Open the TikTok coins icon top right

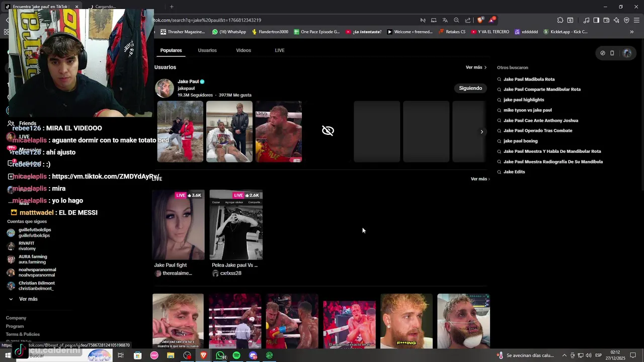[x=603, y=53]
